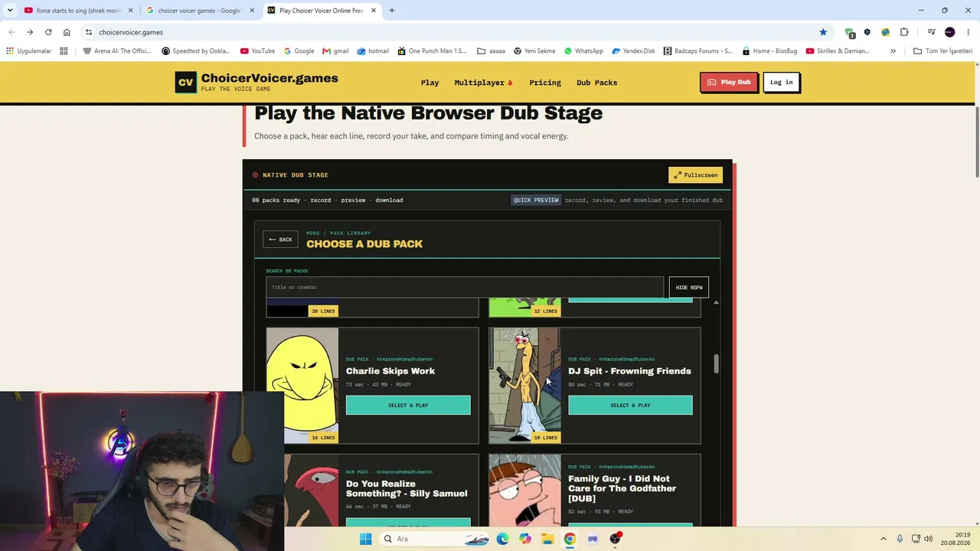Open a new browser tab
Viewport: 980px width, 551px height.
[x=392, y=11]
